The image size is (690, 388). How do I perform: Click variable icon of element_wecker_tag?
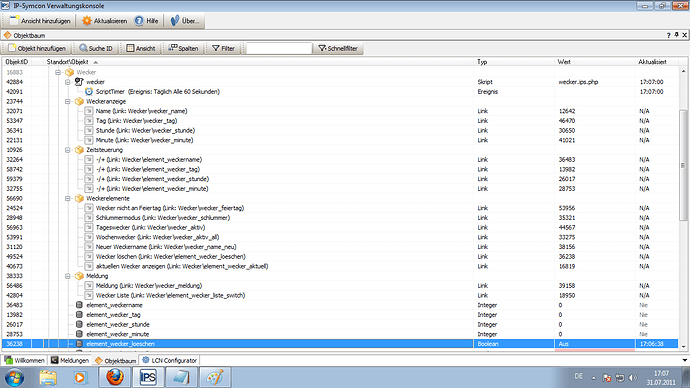click(79, 315)
